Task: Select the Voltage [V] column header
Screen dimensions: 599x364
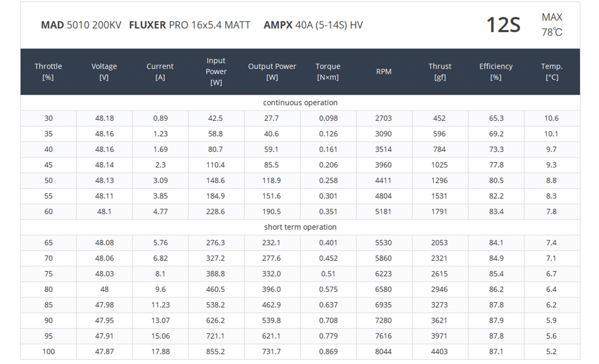Action: coord(104,72)
